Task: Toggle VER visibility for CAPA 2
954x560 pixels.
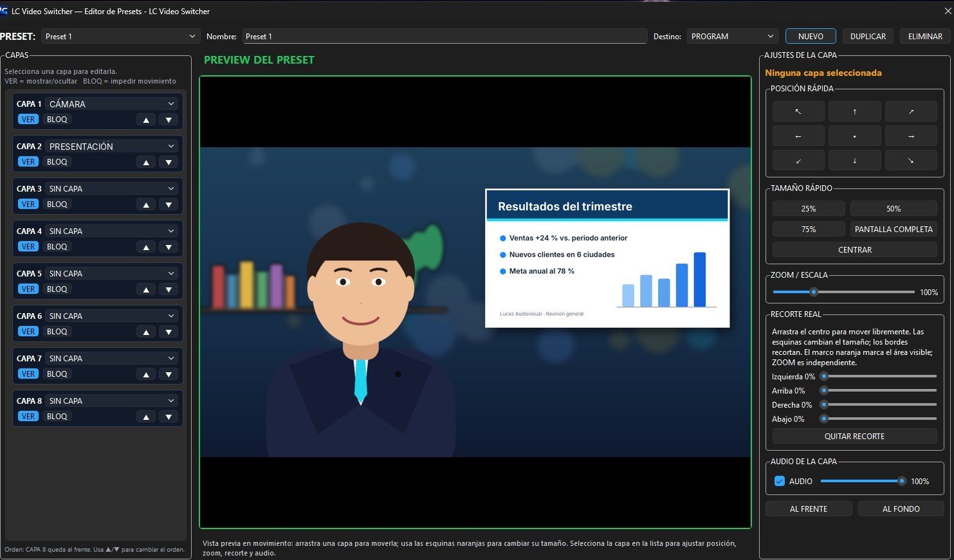Action: tap(28, 162)
